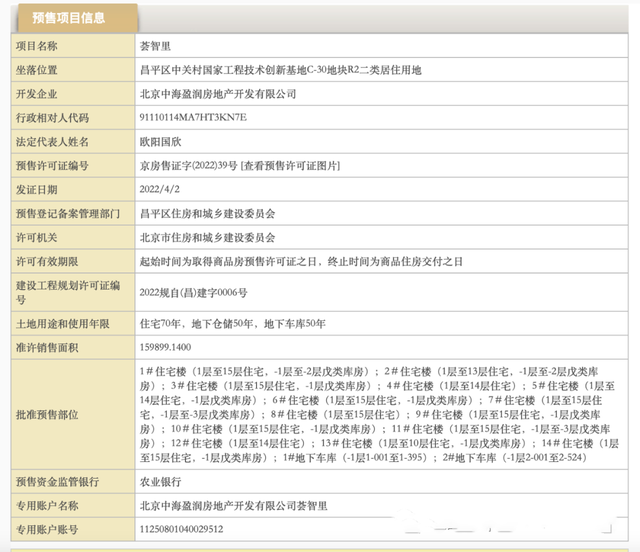The height and width of the screenshot is (552, 640).
Task: Select the account number 11250801040029512
Action: tap(182, 530)
